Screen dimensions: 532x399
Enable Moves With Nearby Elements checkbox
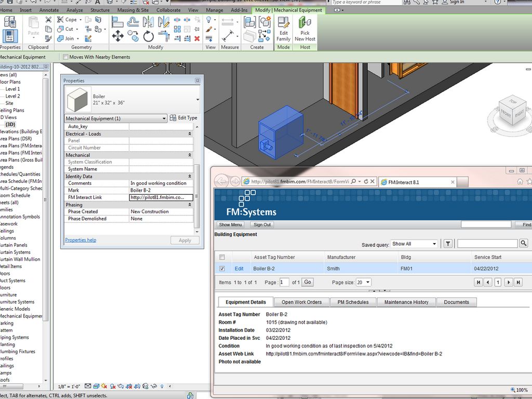click(x=65, y=57)
